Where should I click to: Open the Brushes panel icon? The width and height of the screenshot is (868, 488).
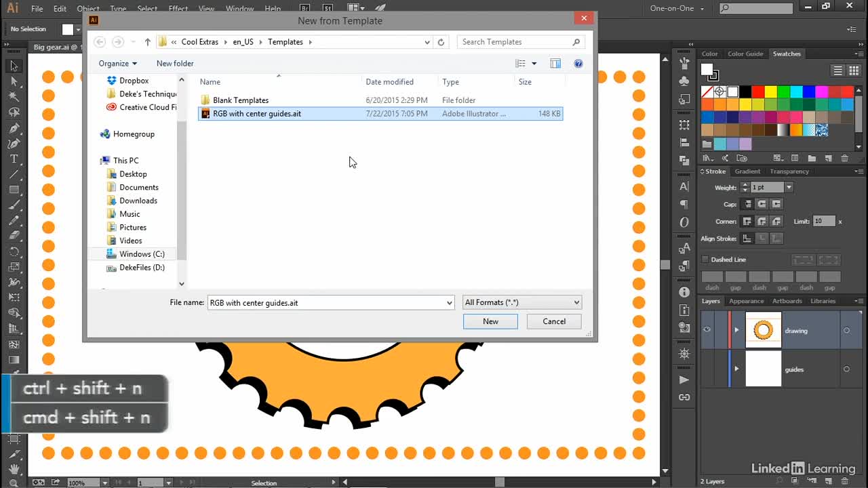click(684, 63)
